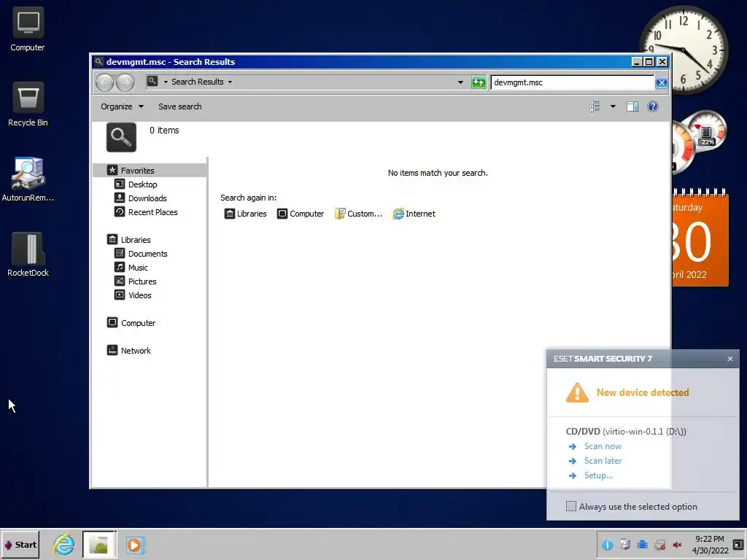This screenshot has width=747, height=560.
Task: Click Scan now in ESET popup
Action: (x=603, y=446)
